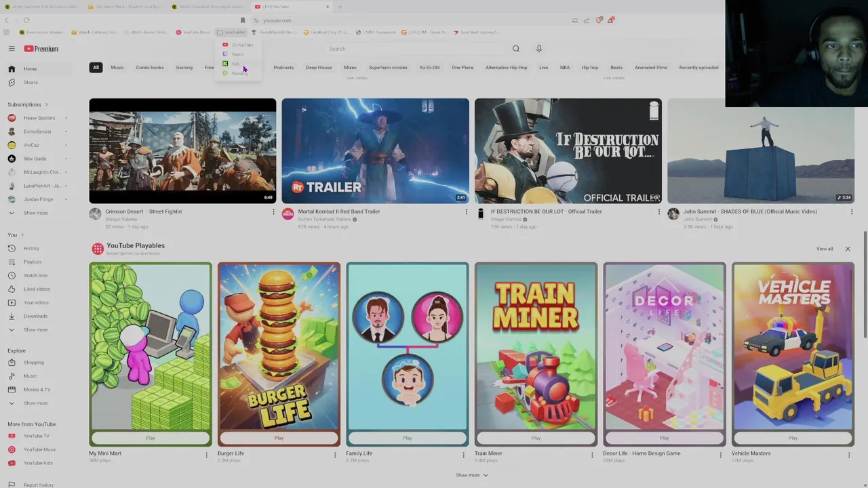Screen dimensions: 868x488
Task: Open the If Destruction Be Our Lot thumbnail
Action: [x=568, y=151]
